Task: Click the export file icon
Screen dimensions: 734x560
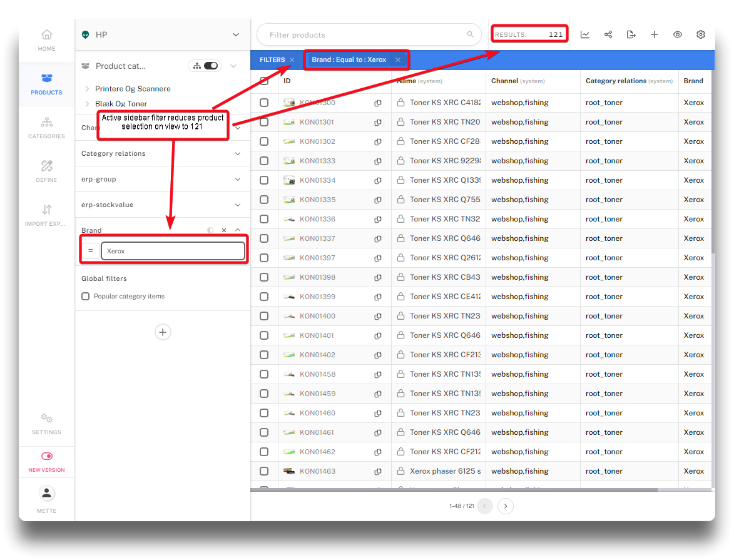Action: [631, 35]
